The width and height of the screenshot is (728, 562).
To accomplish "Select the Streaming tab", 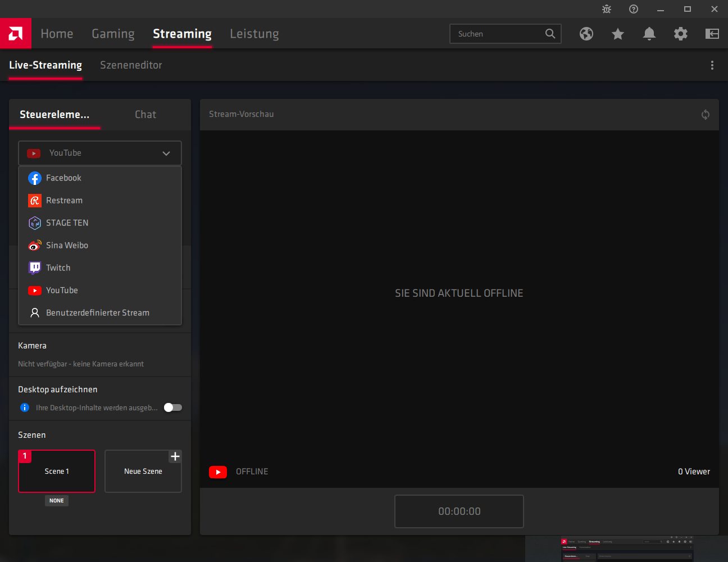I will click(x=182, y=34).
